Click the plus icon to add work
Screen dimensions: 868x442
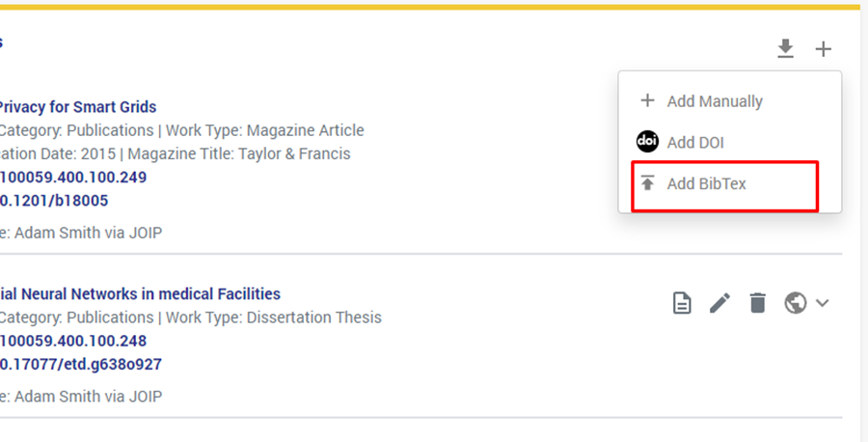tap(823, 49)
